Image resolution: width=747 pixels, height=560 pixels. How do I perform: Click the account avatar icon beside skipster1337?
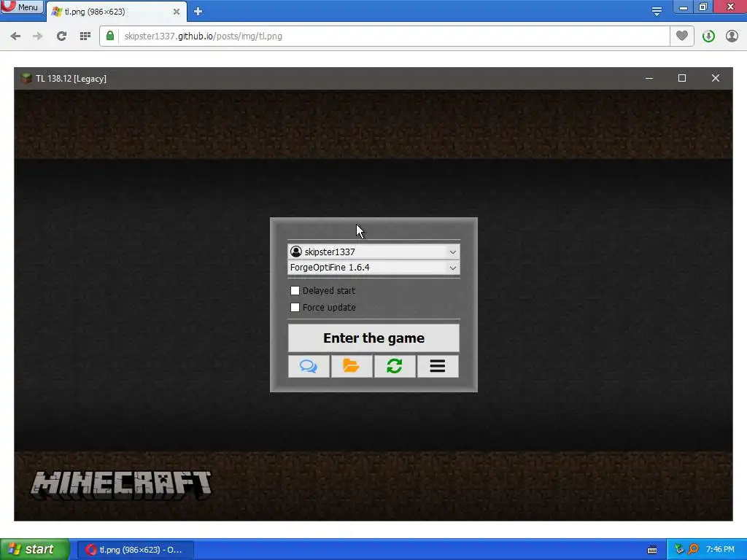(x=296, y=252)
